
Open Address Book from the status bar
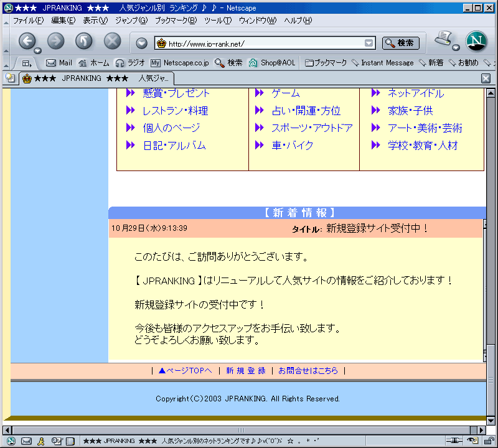pos(70,441)
